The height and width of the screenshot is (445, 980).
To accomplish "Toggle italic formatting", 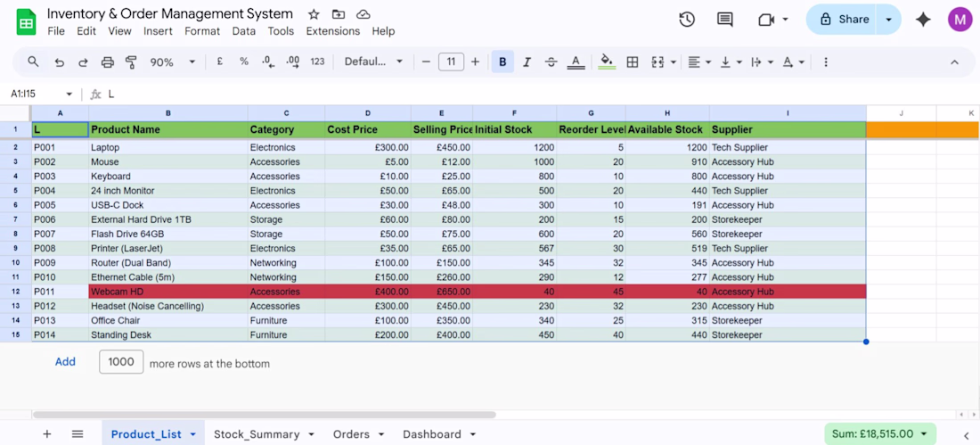I will [527, 62].
